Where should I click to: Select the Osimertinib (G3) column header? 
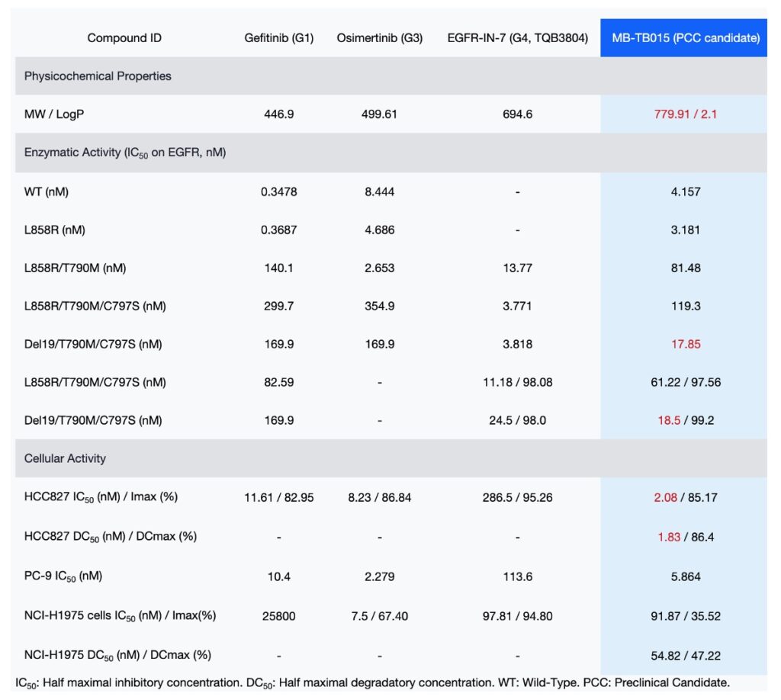click(380, 38)
